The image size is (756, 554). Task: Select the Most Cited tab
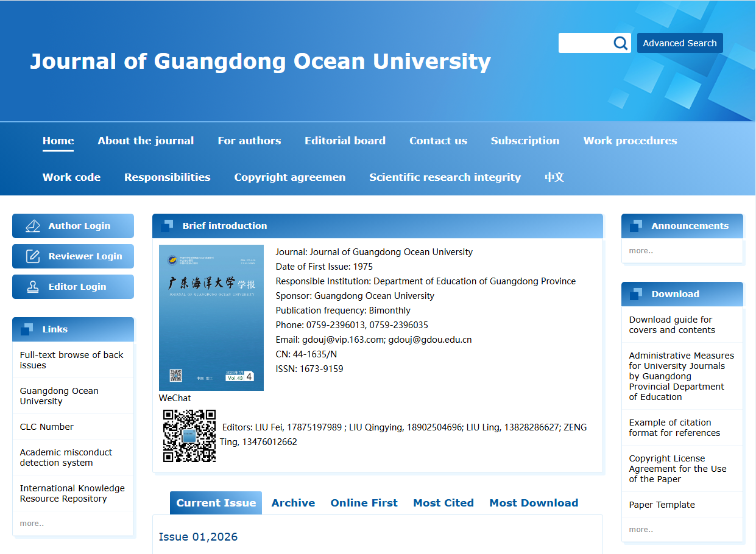click(443, 503)
